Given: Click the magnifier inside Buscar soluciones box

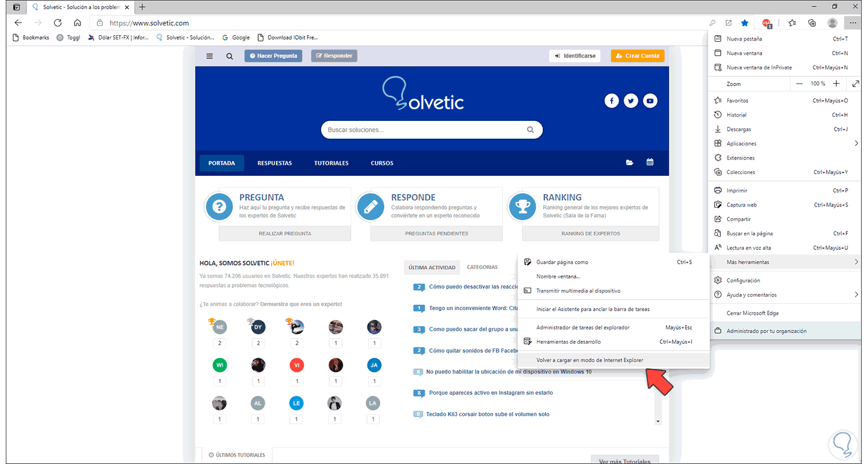Looking at the screenshot, I should 530,130.
